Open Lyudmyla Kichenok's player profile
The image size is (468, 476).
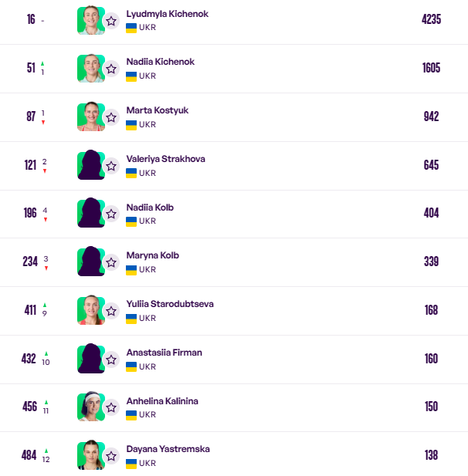click(x=167, y=14)
